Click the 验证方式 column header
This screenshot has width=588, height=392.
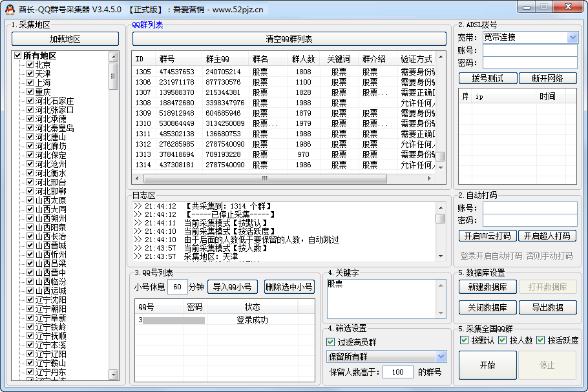(417, 59)
